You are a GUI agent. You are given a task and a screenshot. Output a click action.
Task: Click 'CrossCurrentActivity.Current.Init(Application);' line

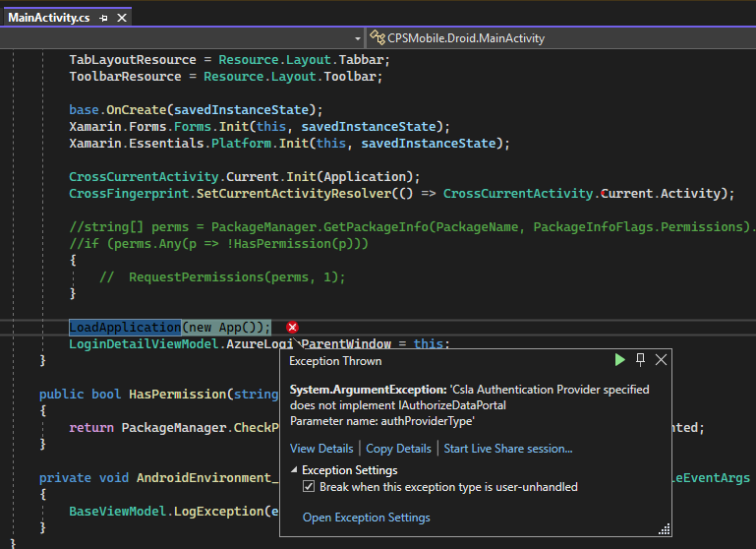tap(245, 176)
